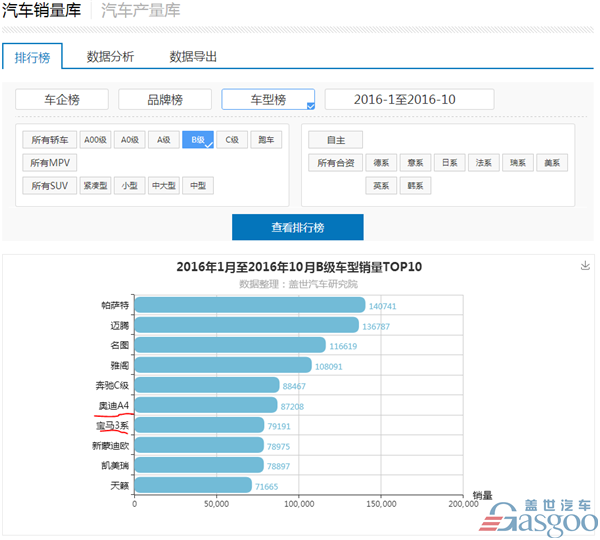600x540 pixels.
Task: Toggle the 瑞系 brand filter
Action: click(518, 163)
